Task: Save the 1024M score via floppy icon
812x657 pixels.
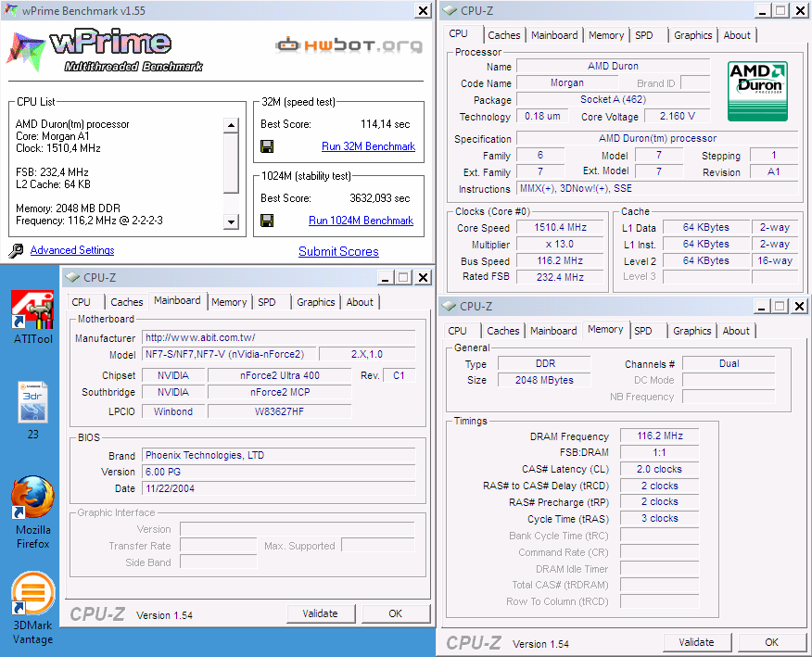Action: coord(267,221)
